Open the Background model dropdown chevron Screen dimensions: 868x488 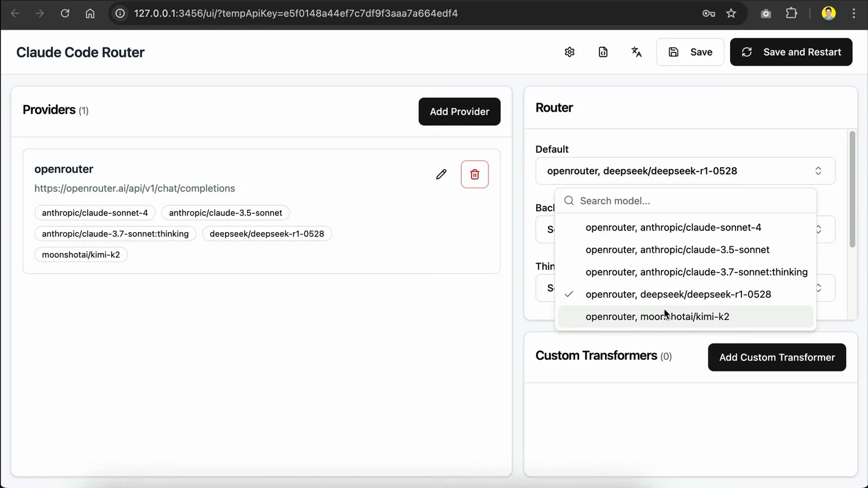pyautogui.click(x=819, y=229)
